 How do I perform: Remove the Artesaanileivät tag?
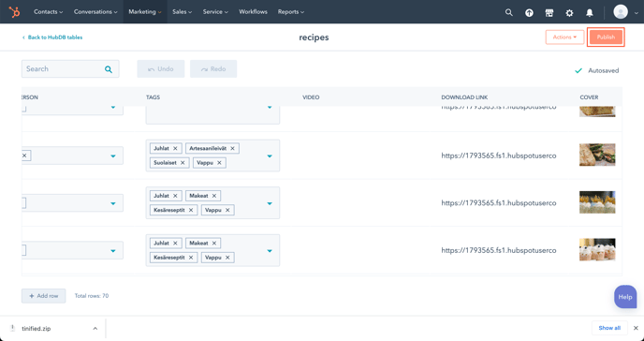pos(232,148)
